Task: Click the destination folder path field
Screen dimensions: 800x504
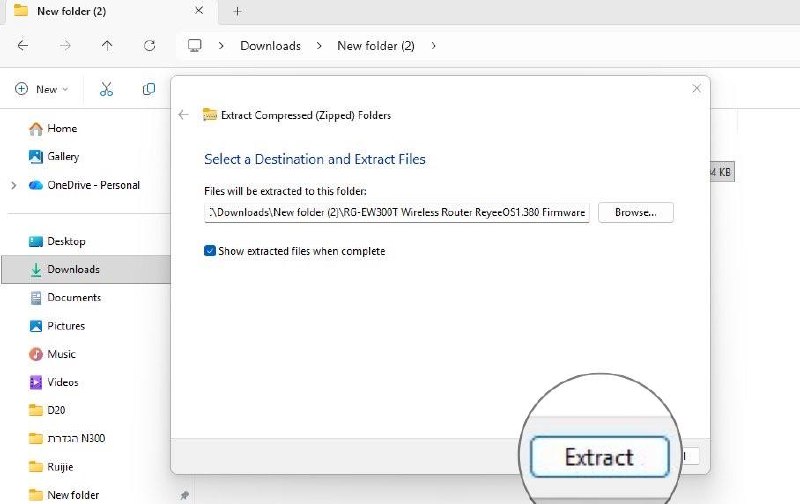Action: [397, 212]
